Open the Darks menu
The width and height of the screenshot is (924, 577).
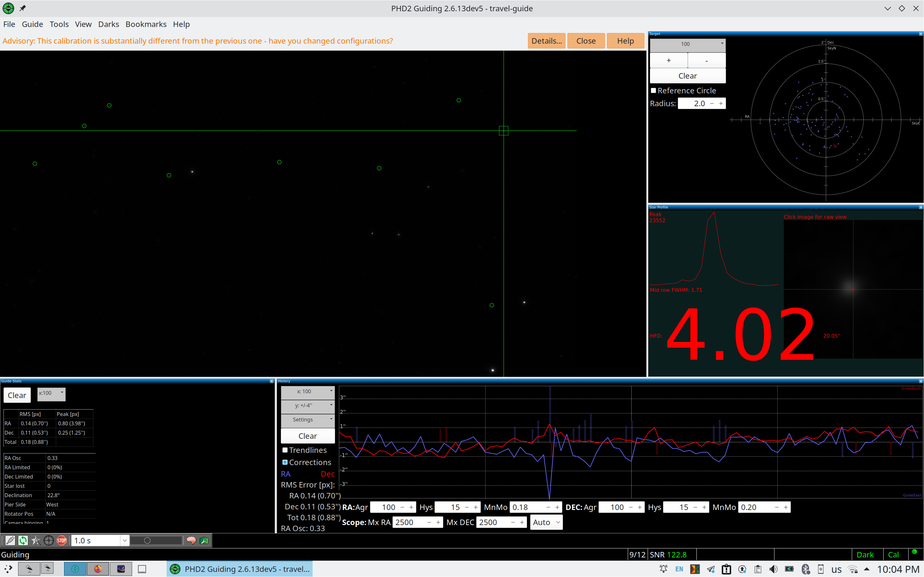coord(108,24)
